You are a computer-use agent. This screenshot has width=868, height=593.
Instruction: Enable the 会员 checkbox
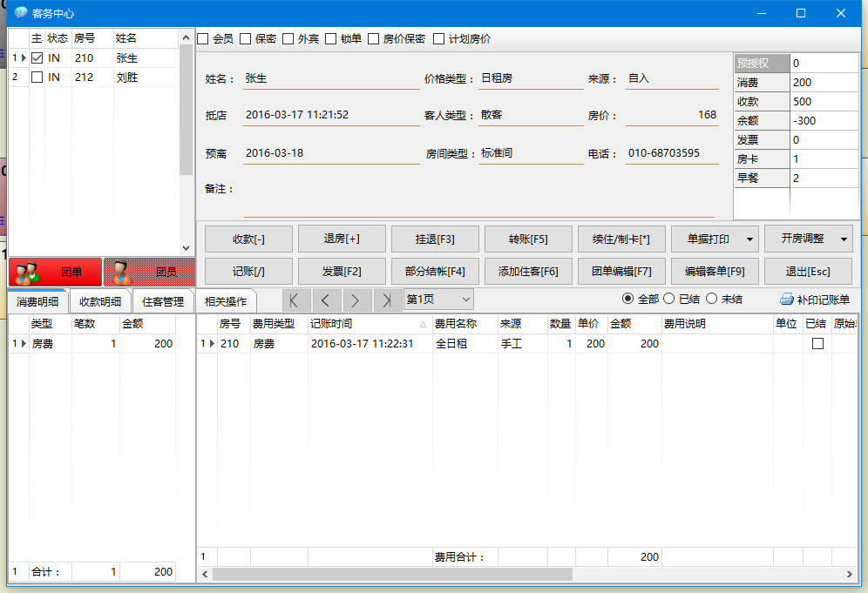(x=203, y=39)
